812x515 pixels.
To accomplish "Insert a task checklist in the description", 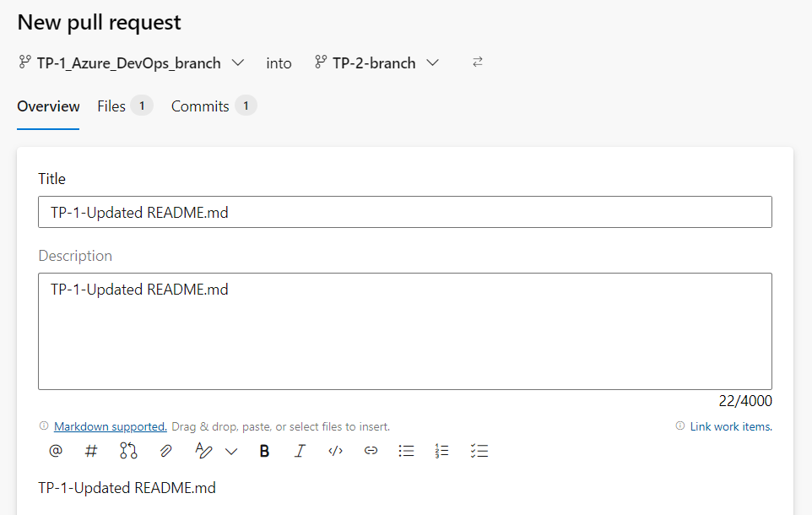I will [x=479, y=451].
